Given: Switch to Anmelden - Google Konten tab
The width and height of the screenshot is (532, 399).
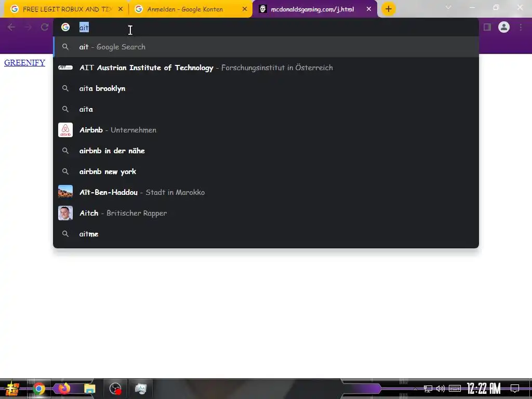Looking at the screenshot, I should (191, 9).
